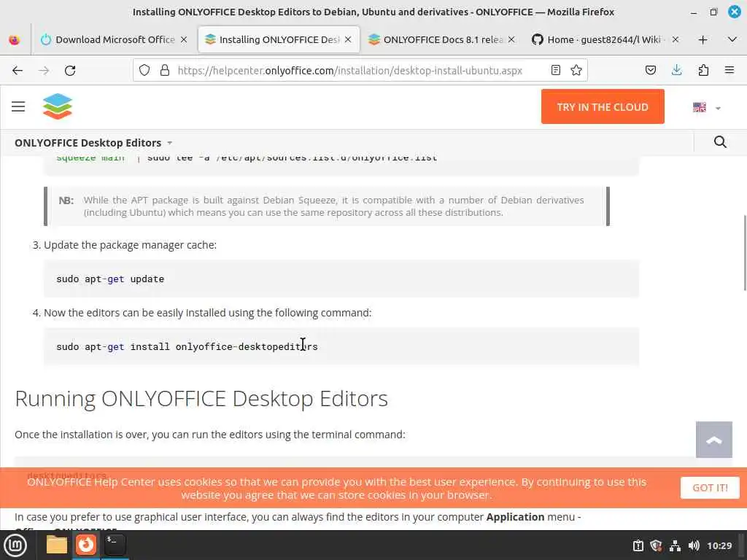The height and width of the screenshot is (560, 747).
Task: Open language flag selector
Action: tap(706, 108)
